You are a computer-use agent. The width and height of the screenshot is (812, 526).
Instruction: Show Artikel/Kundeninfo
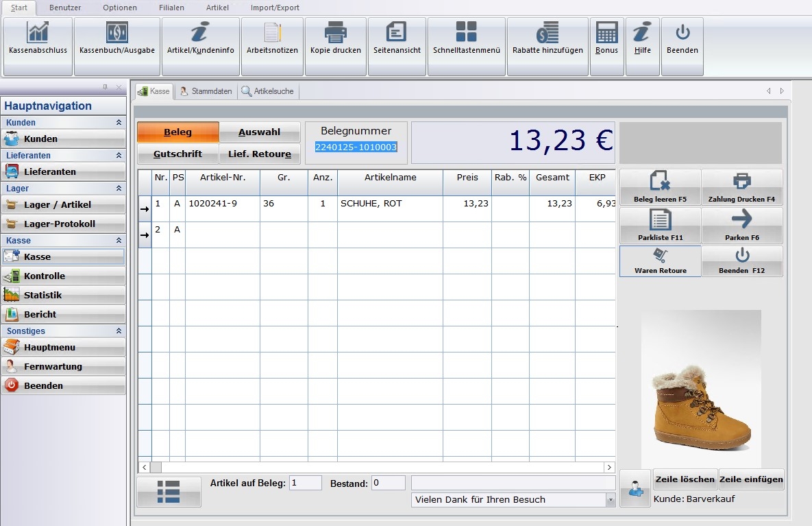[x=200, y=46]
